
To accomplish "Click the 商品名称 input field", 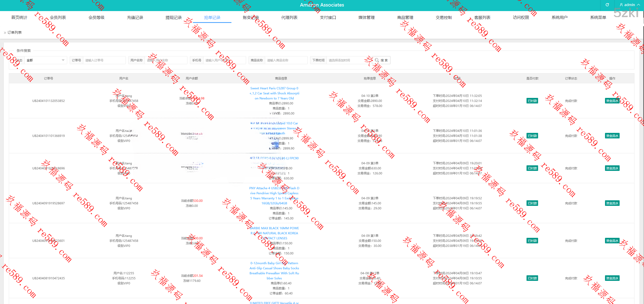I will [286, 60].
